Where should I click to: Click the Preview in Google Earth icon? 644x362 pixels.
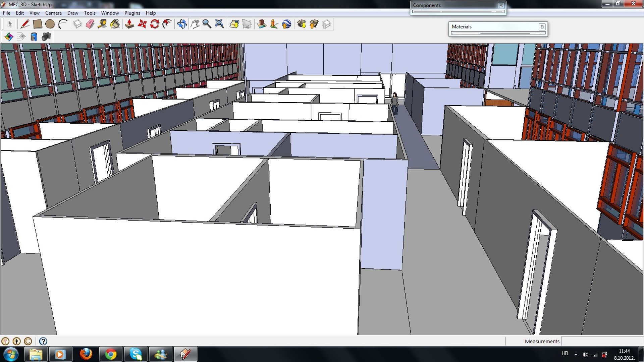point(287,24)
